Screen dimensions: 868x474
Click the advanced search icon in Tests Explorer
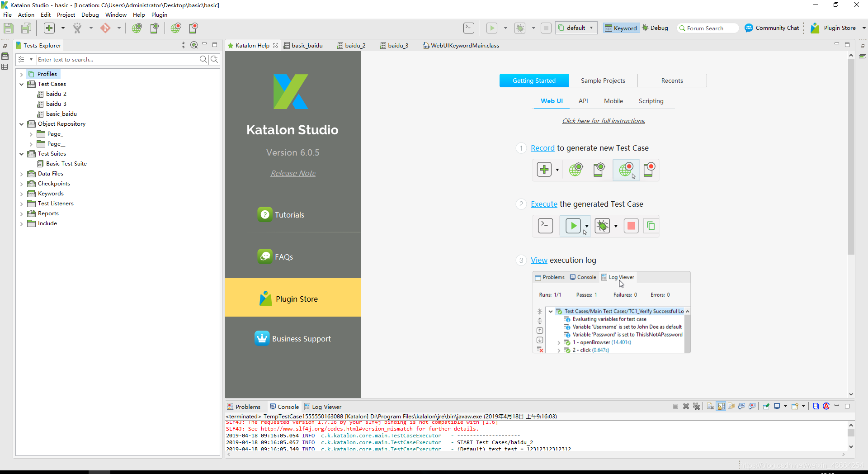(x=215, y=59)
